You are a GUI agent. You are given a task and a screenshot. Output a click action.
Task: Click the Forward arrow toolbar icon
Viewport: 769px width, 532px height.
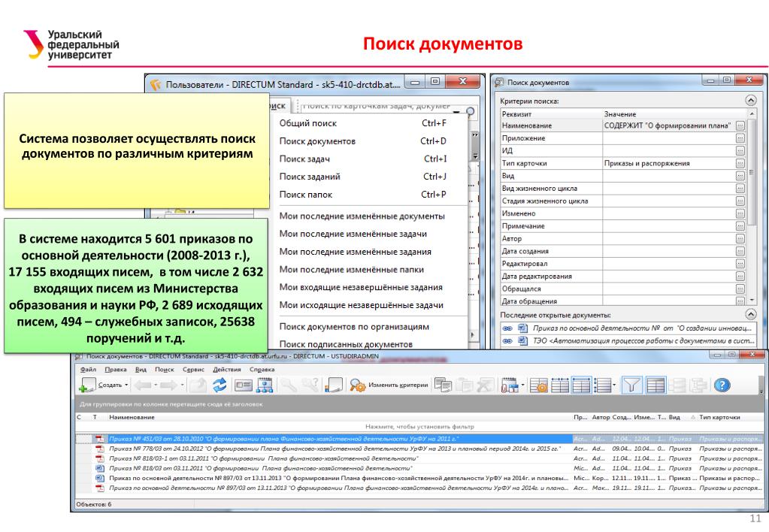pos(168,385)
